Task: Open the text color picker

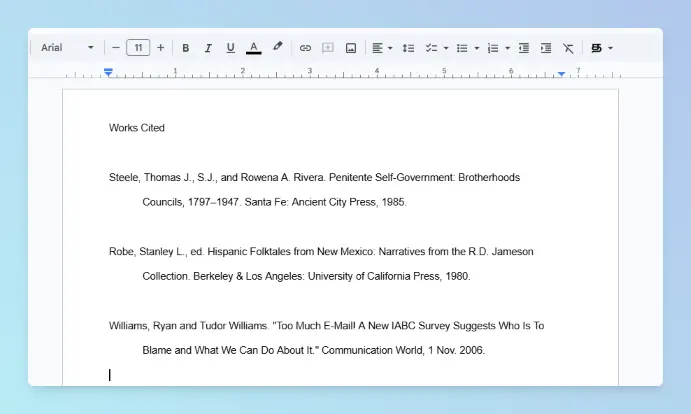Action: [x=253, y=48]
